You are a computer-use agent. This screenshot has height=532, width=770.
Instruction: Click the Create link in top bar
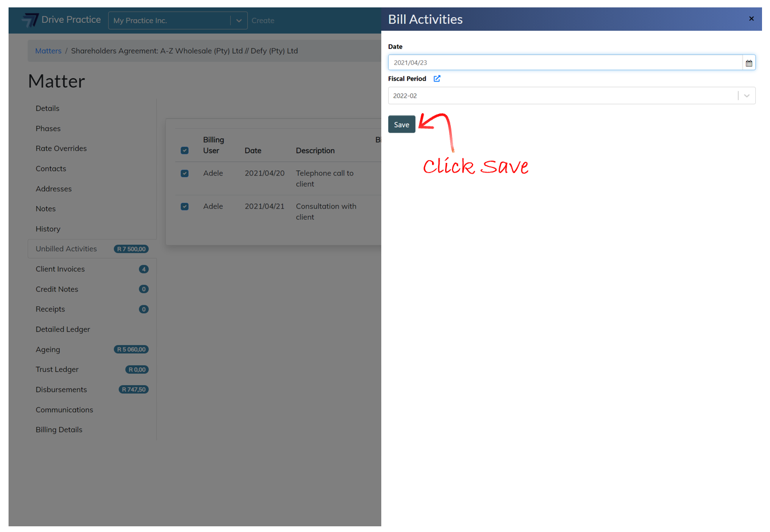pos(263,21)
